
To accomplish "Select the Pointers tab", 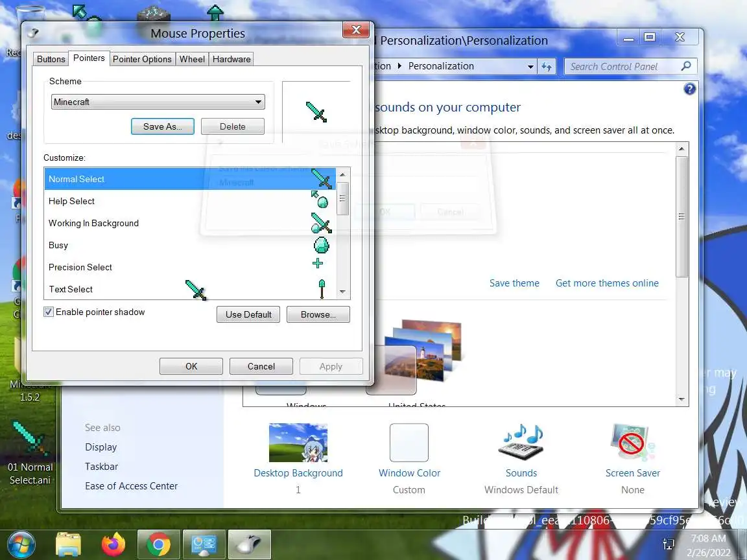I will 89,58.
